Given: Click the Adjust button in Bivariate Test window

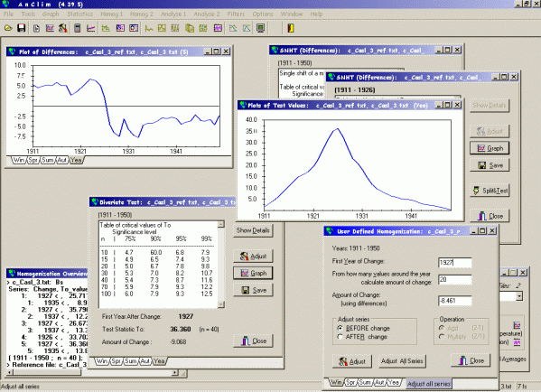Looking at the screenshot, I should point(253,256).
